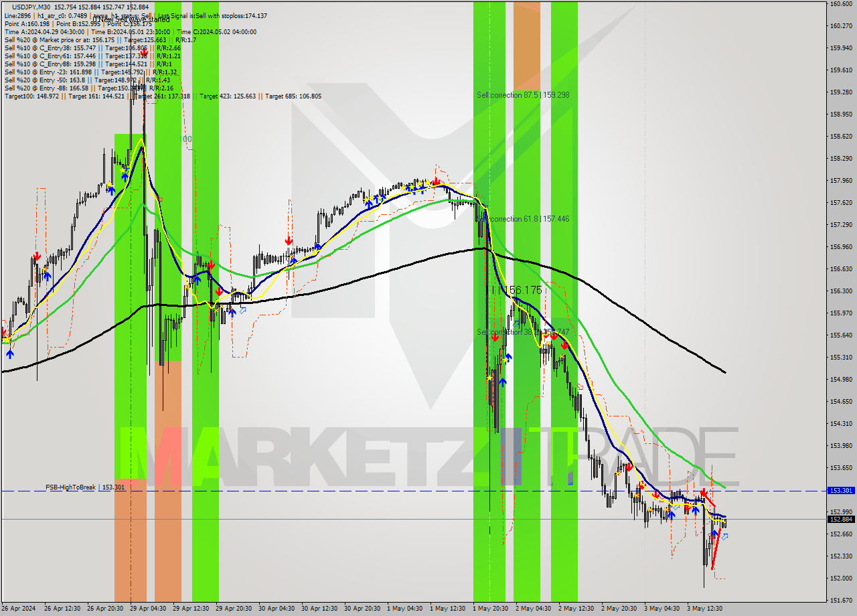This screenshot has height=616, width=857.
Task: Click the 159.610 price axis label
Action: (x=841, y=70)
